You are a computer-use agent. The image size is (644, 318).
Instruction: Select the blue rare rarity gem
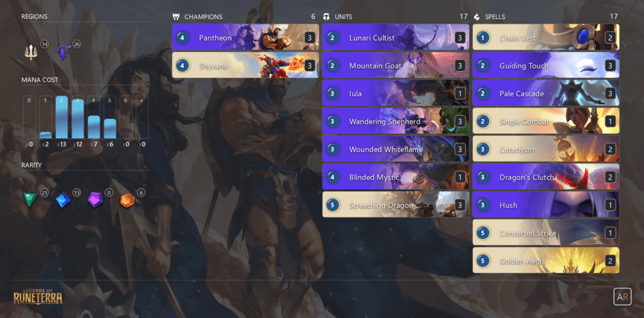[x=63, y=200]
